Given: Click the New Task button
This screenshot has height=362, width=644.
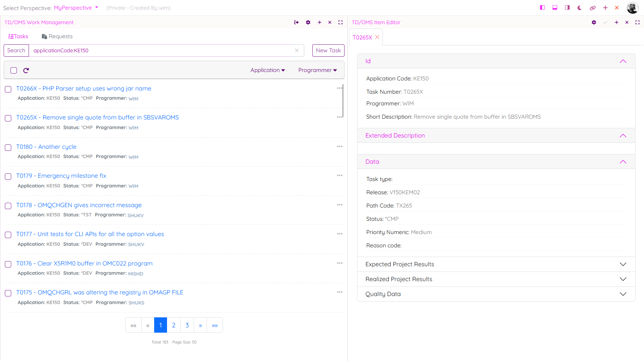Looking at the screenshot, I should [x=328, y=50].
